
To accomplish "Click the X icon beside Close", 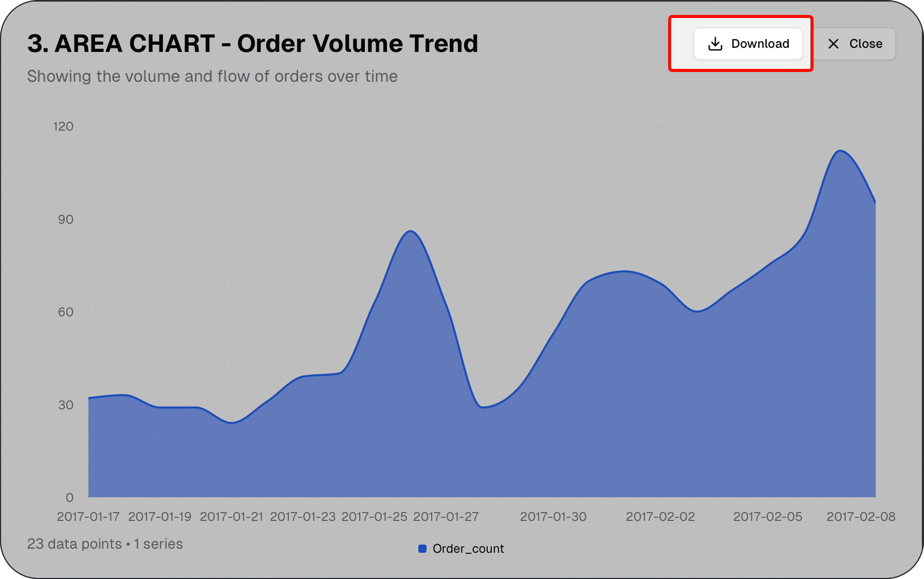I will coord(834,44).
